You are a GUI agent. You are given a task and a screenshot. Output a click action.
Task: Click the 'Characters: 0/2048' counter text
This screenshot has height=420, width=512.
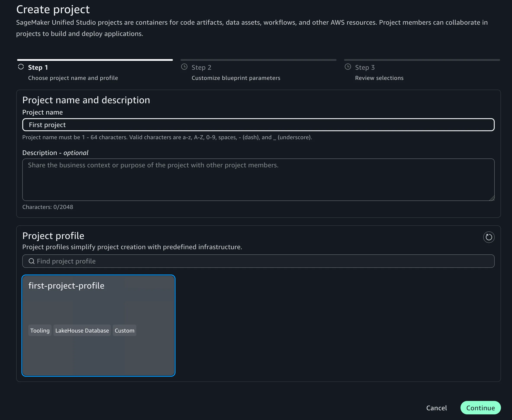(x=48, y=207)
